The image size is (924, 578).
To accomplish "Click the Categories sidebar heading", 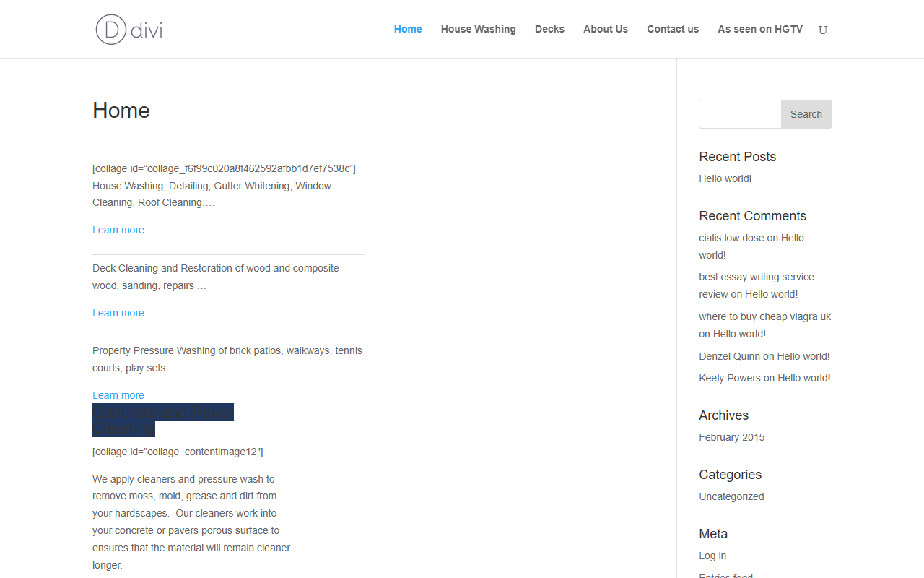I will click(731, 475).
